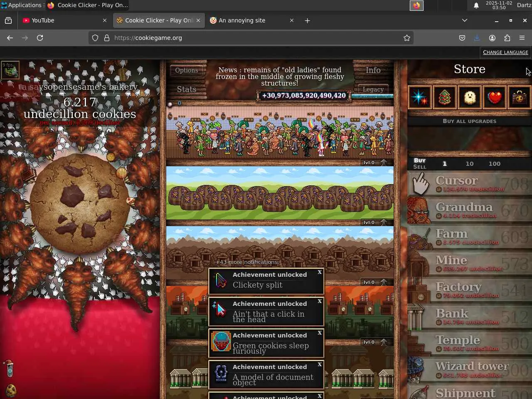This screenshot has width=532, height=399.
Task: Rename the bakery by clicking its name
Action: [79, 87]
